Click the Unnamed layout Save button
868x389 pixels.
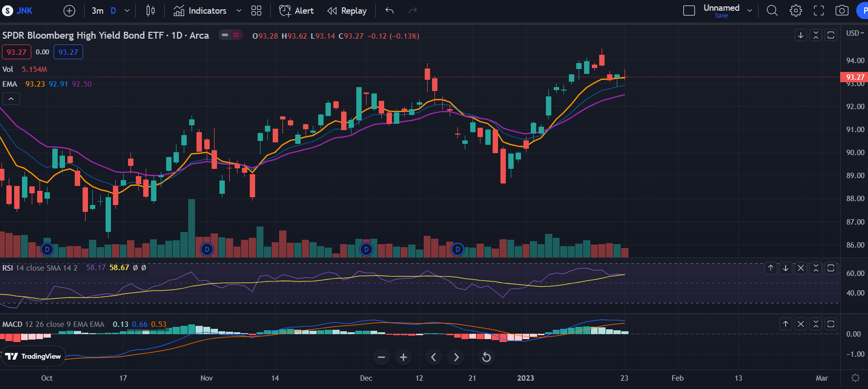click(721, 11)
